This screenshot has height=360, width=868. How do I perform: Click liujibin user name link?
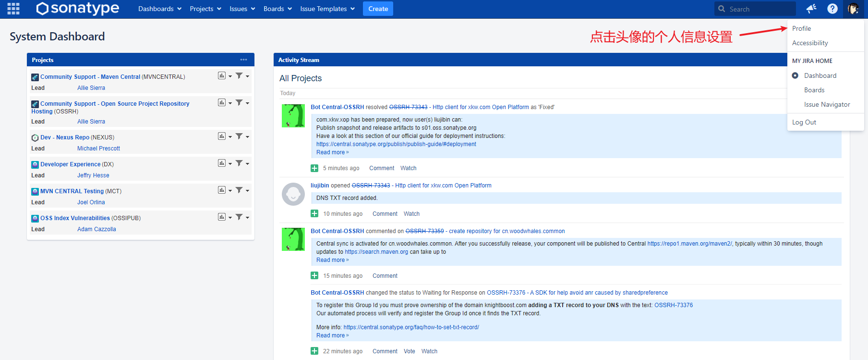pyautogui.click(x=320, y=186)
